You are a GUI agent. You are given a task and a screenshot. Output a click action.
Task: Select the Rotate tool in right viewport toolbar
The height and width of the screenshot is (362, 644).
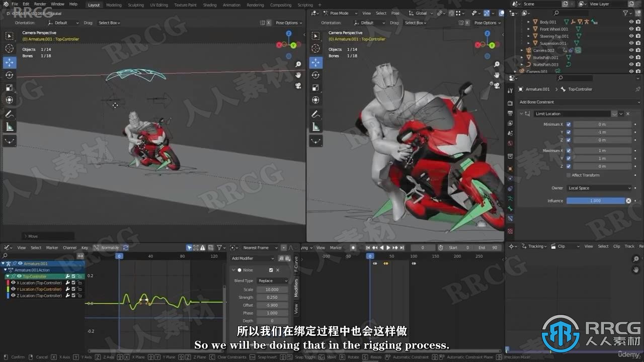click(x=315, y=75)
